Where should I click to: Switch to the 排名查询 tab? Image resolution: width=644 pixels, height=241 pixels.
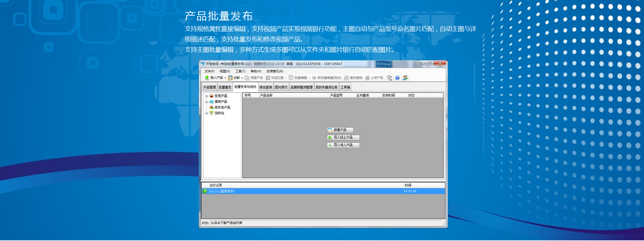(266, 87)
